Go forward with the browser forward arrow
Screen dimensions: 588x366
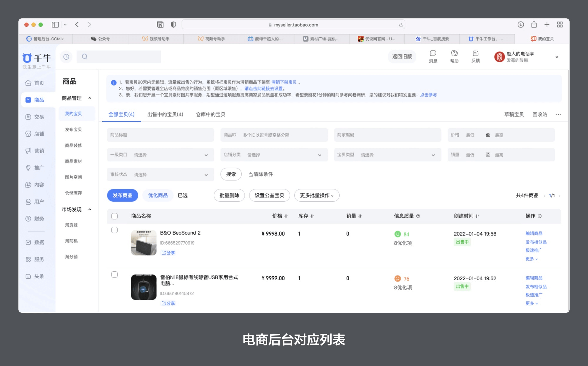[x=89, y=25]
